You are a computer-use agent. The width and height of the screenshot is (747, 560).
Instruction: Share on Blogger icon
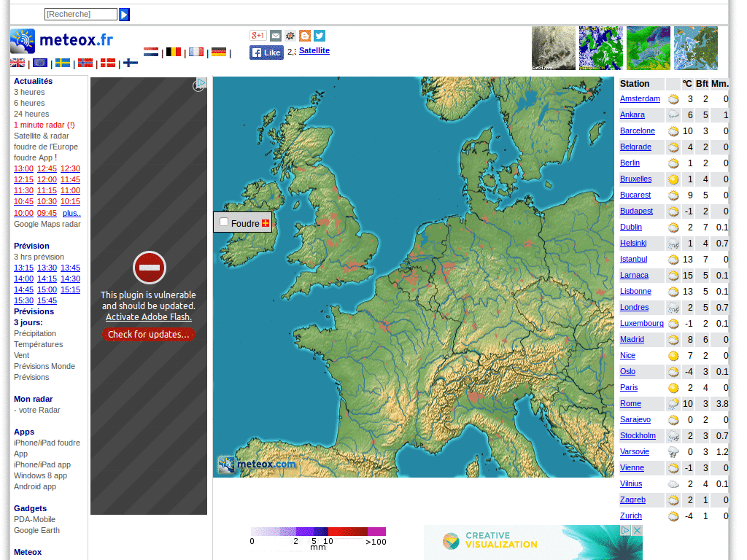pos(305,36)
